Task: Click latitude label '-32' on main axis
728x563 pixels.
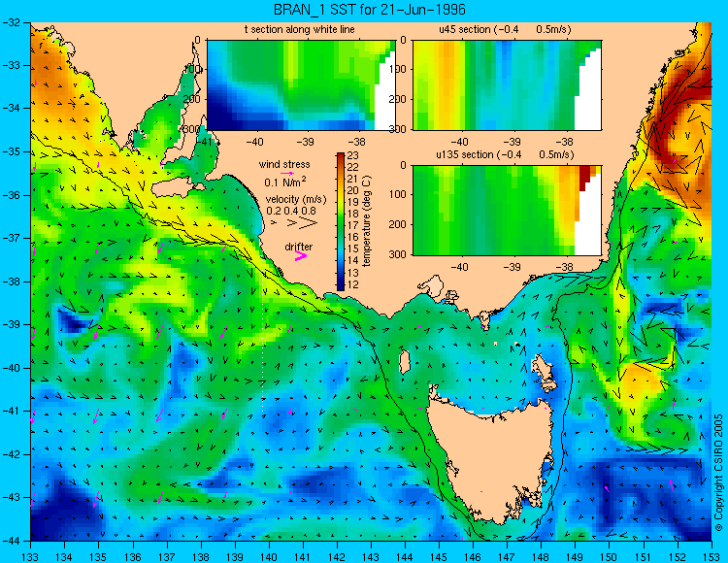Action: [11, 22]
